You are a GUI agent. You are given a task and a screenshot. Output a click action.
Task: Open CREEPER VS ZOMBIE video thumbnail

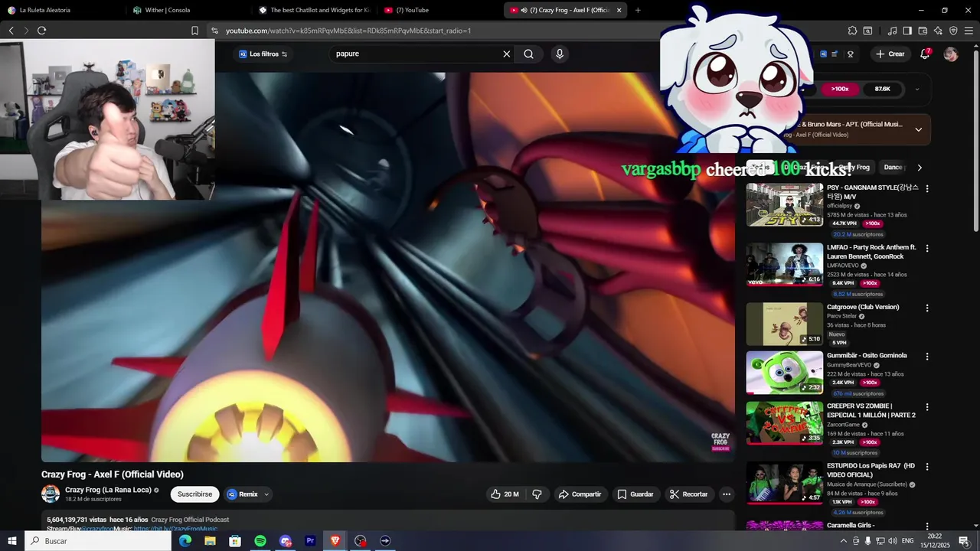click(x=785, y=422)
